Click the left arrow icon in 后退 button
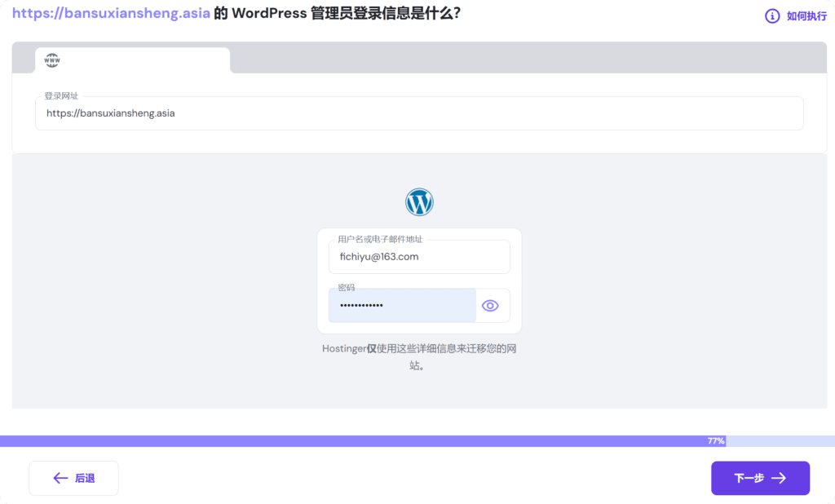Image resolution: width=835 pixels, height=504 pixels. 60,479
